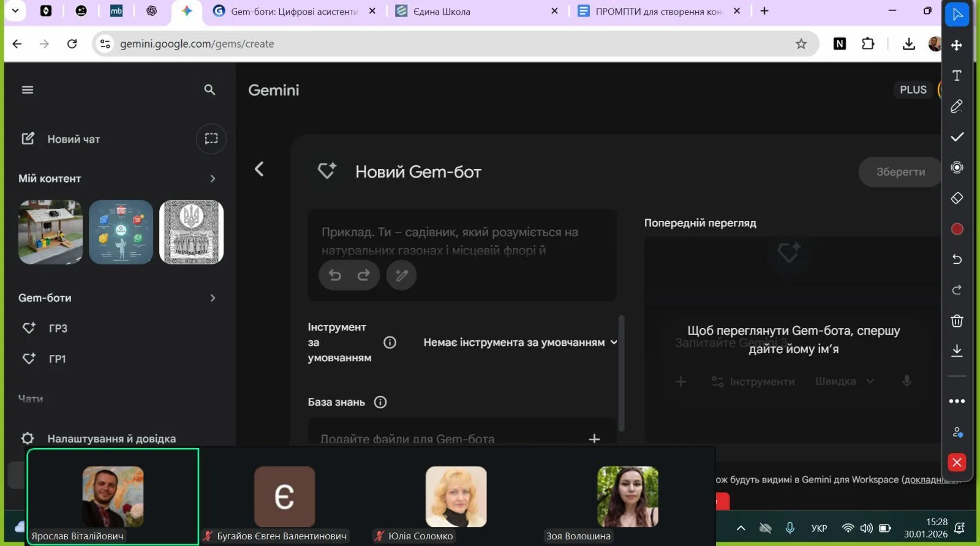Reload the Gemini page
980x546 pixels.
(72, 43)
